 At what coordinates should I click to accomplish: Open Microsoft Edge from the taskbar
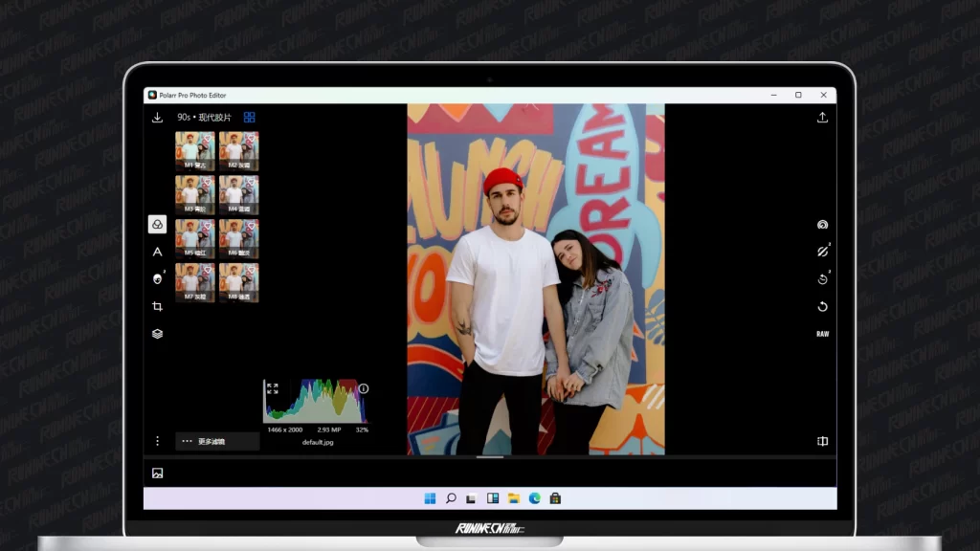click(x=534, y=498)
